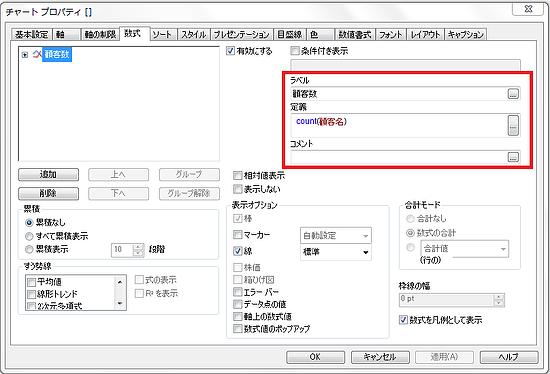
Task: Click the 削除 button
Action: (48, 193)
